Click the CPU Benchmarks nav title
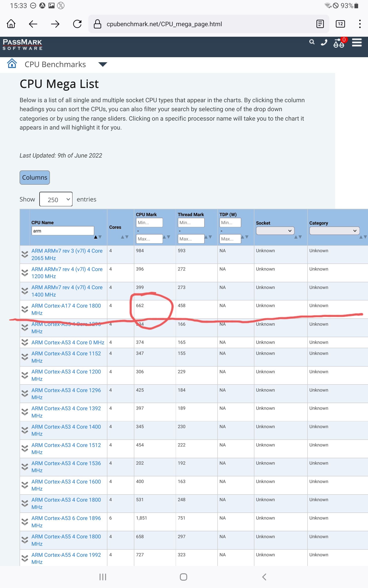 point(55,64)
